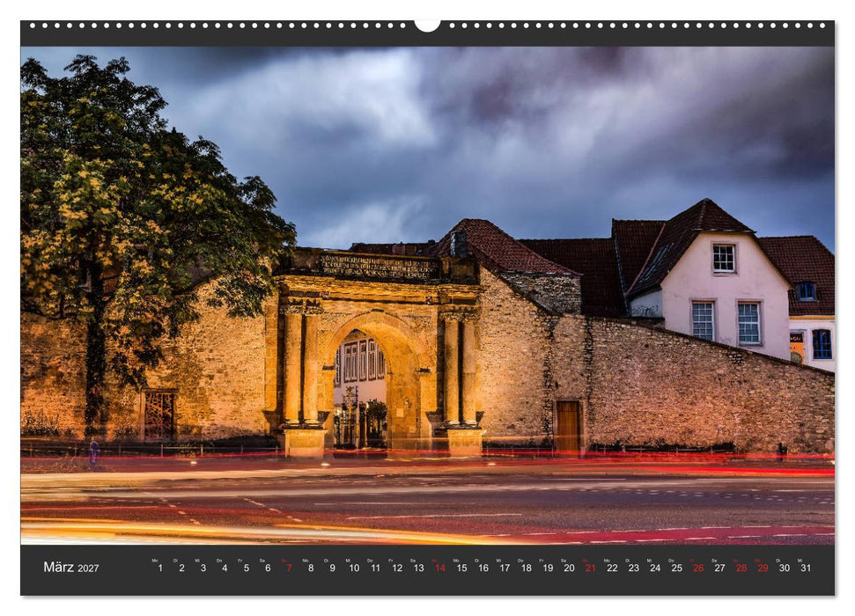Image resolution: width=855 pixels, height=616 pixels.
Task: Click the month label "März"
Action: click(58, 567)
